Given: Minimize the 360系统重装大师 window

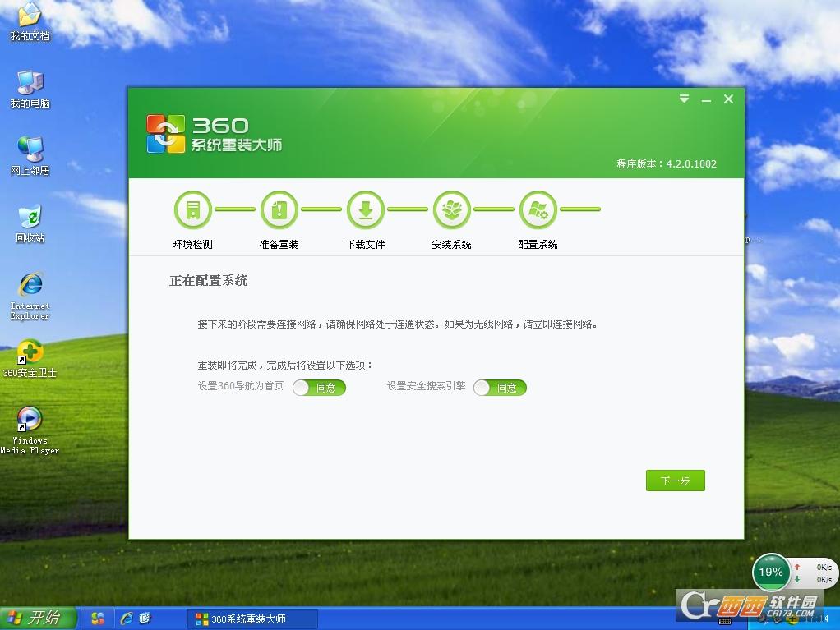Looking at the screenshot, I should pyautogui.click(x=706, y=99).
